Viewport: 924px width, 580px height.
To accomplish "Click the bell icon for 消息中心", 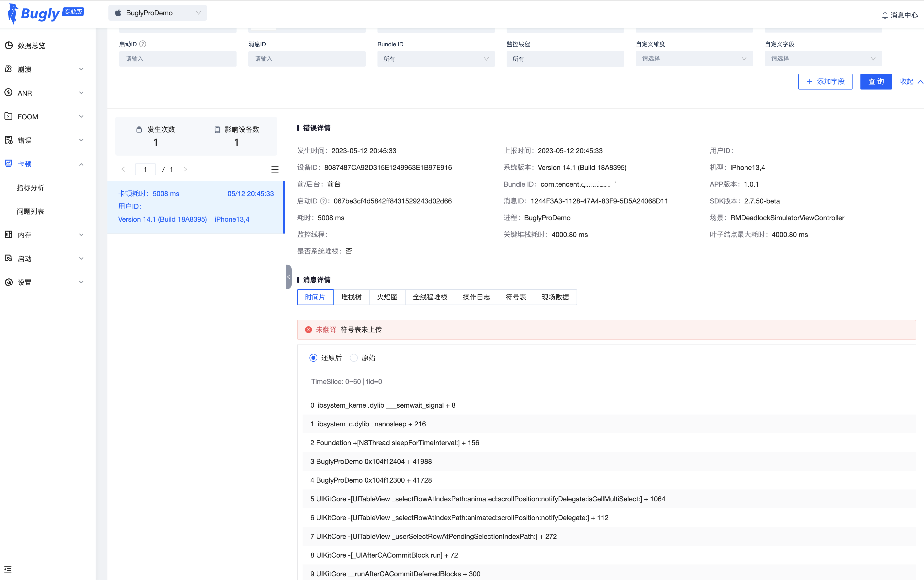I will pos(885,15).
